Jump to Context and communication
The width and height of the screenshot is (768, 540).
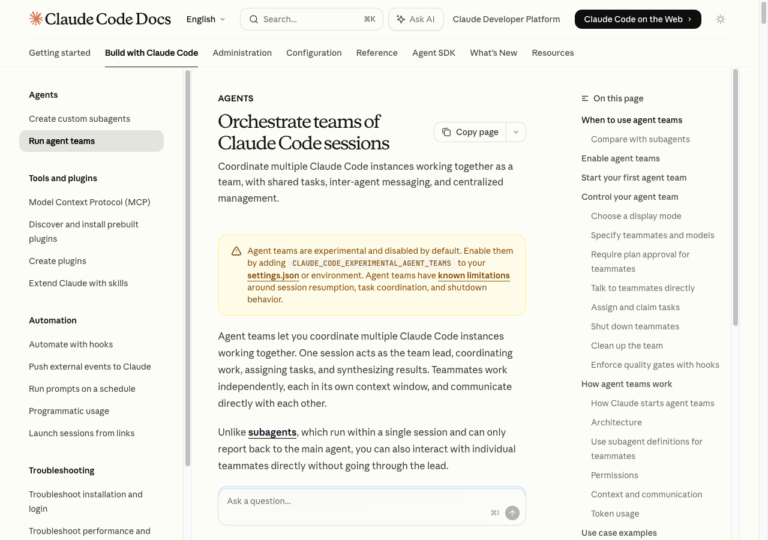pyautogui.click(x=646, y=494)
